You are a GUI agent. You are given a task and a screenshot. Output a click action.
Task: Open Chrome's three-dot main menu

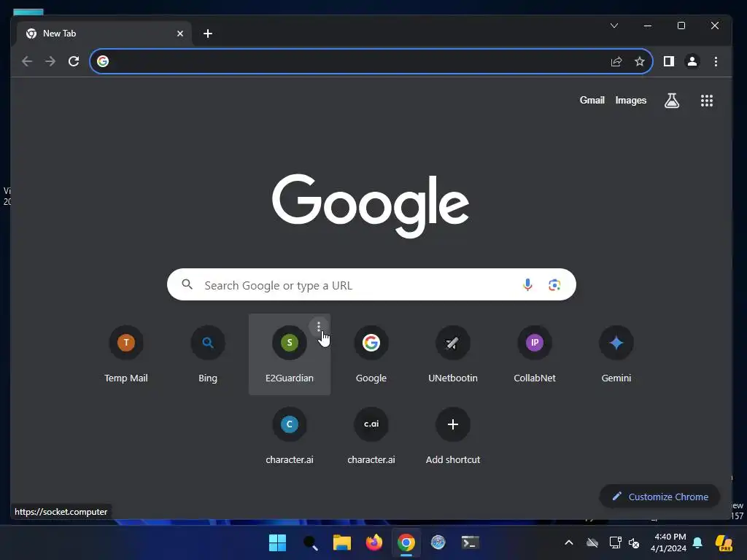pos(716,61)
